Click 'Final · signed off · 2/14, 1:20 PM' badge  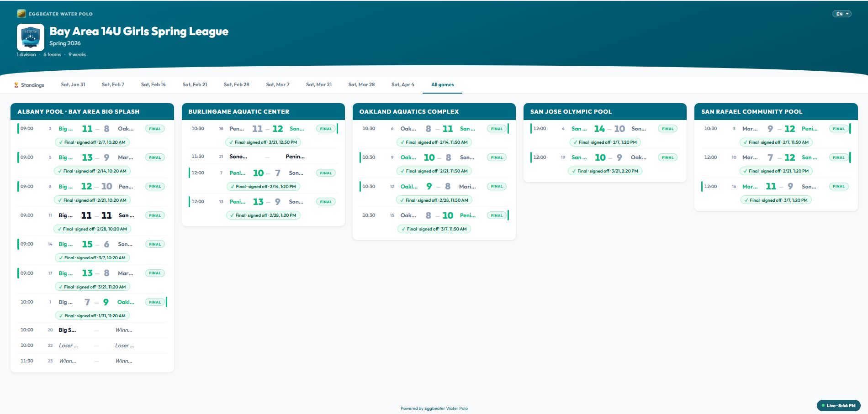(263, 187)
